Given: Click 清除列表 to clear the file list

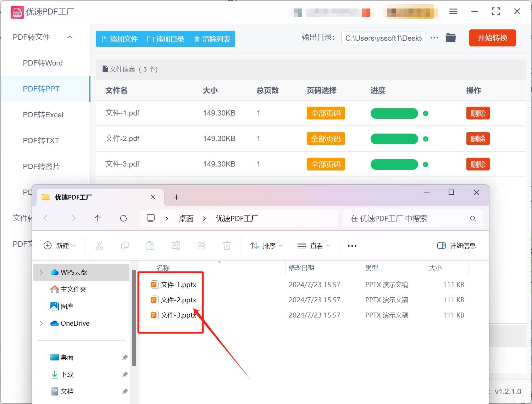Looking at the screenshot, I should [x=212, y=39].
